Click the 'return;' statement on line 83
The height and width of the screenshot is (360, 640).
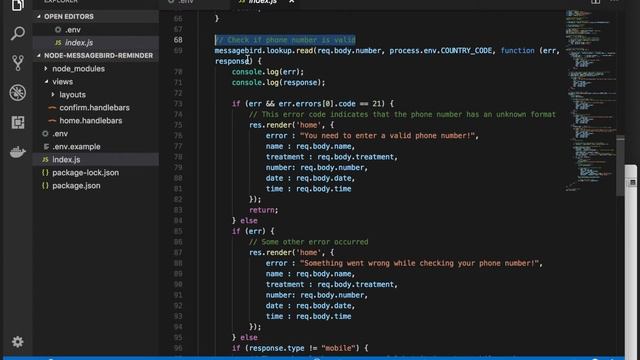[x=264, y=210]
